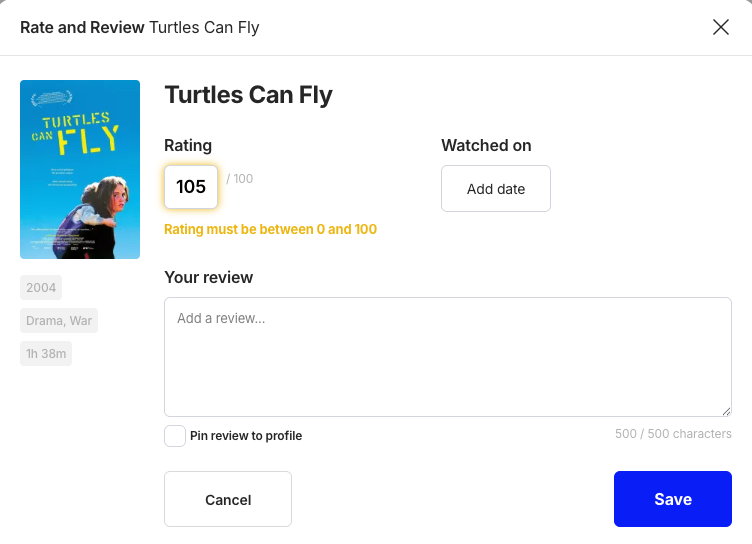Close the Rate and Review dialog

(x=721, y=27)
